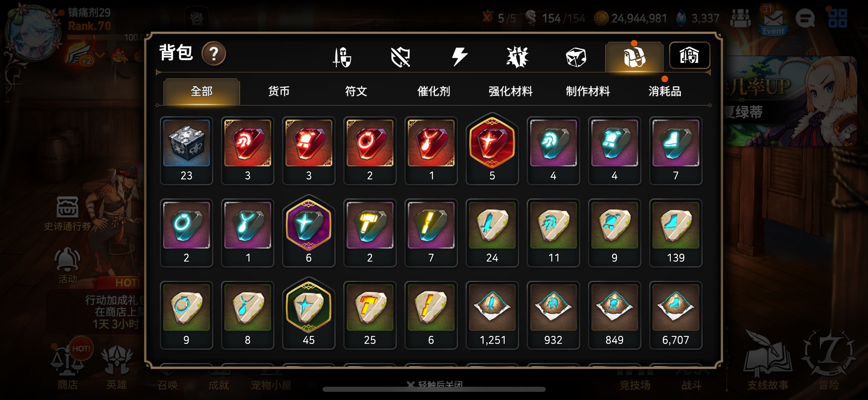Choose the sword charm with 1,251
Image resolution: width=868 pixels, height=400 pixels.
[x=492, y=315]
